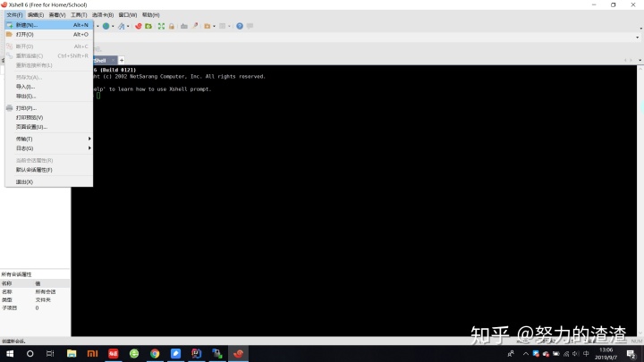Screen dimensions: 644x362
Task: Open the 帮助(H) menu
Action: pos(151,15)
